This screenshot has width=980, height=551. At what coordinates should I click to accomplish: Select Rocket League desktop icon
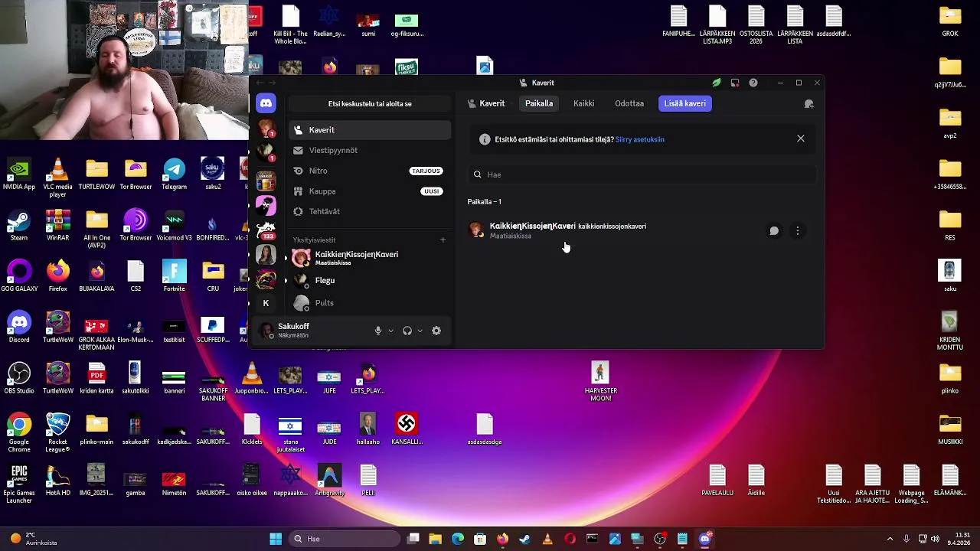pyautogui.click(x=58, y=432)
